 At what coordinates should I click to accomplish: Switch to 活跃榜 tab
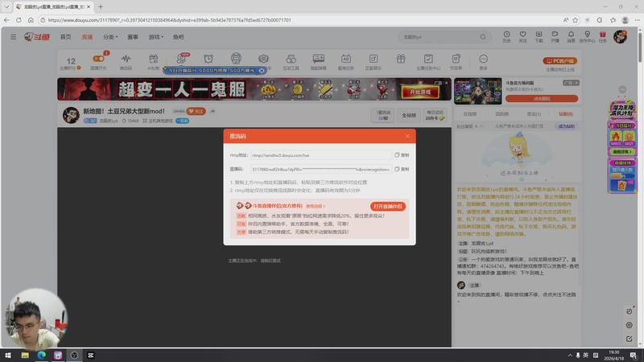click(502, 114)
